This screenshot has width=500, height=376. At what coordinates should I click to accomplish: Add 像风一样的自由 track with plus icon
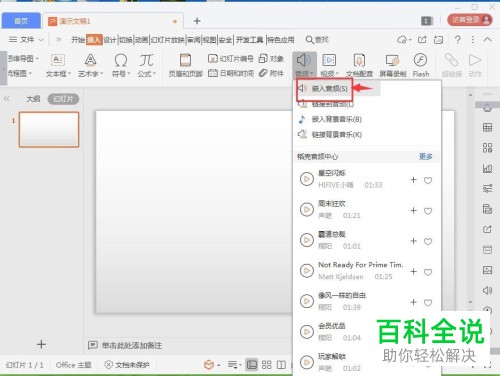[413, 302]
